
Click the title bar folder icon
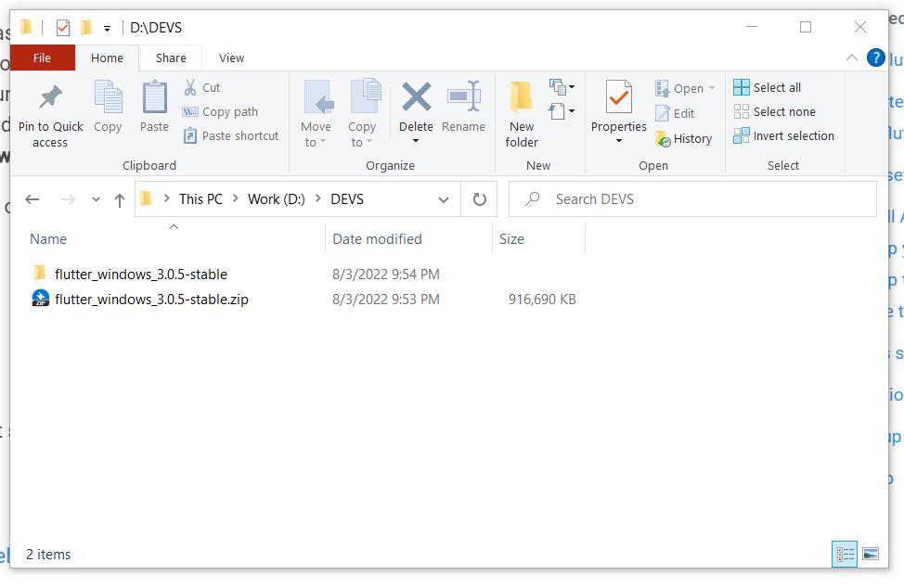coord(26,27)
